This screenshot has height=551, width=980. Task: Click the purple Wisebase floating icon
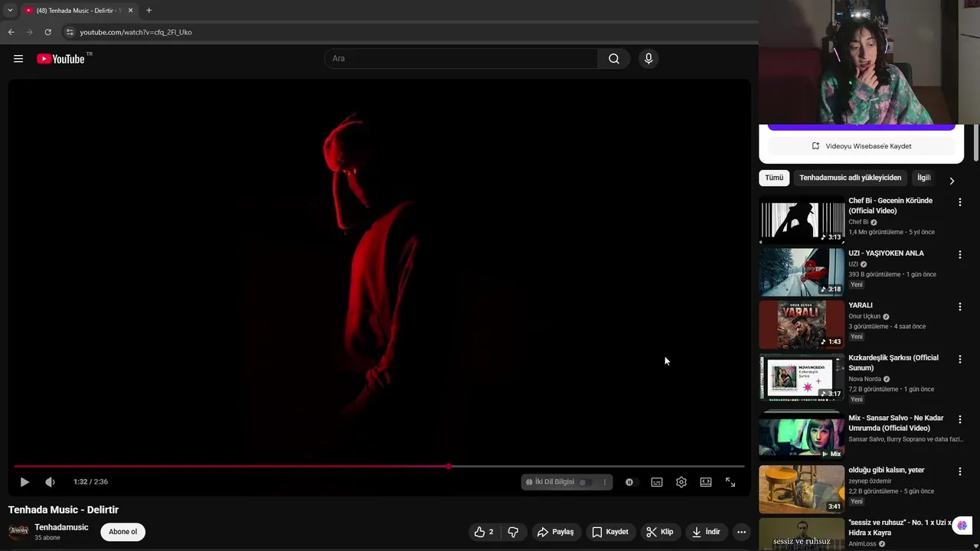click(x=962, y=525)
